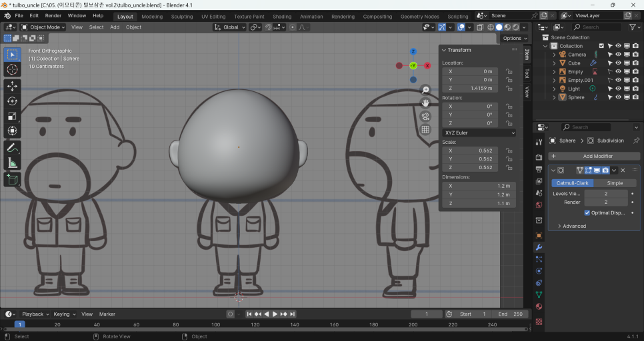
Task: Toggle Optimal Display checkbox
Action: pos(587,212)
